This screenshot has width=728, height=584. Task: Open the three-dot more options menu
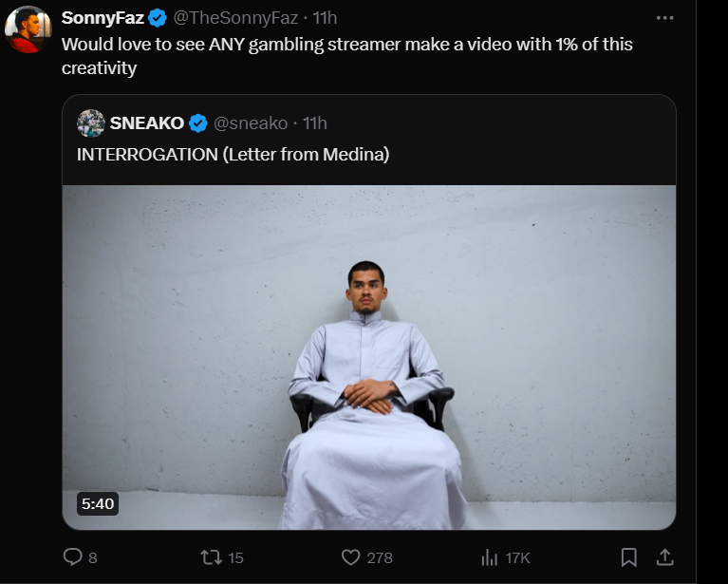(x=664, y=18)
